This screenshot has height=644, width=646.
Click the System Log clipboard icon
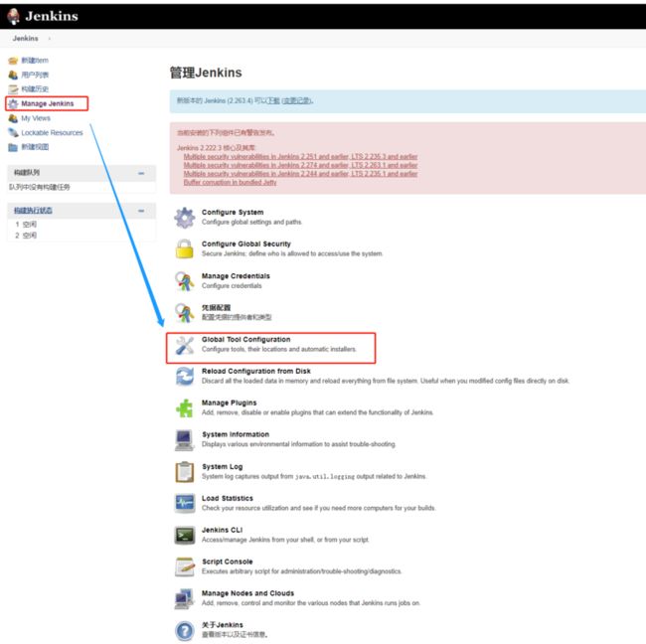click(x=185, y=472)
